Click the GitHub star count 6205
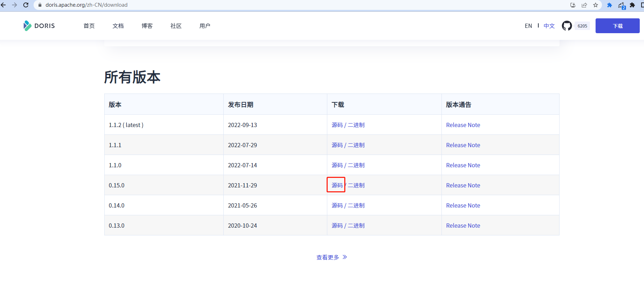This screenshot has height=288, width=644. (x=582, y=26)
